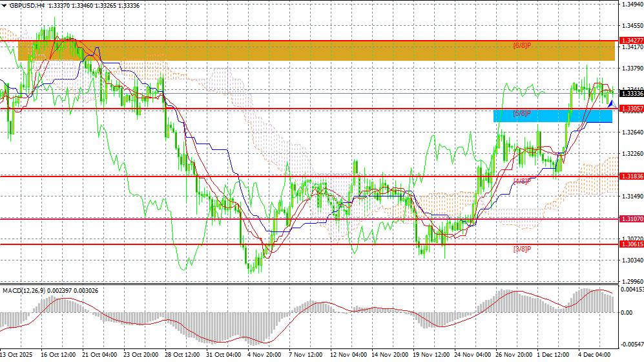Click the MACD scale value -0.00547

point(632,345)
